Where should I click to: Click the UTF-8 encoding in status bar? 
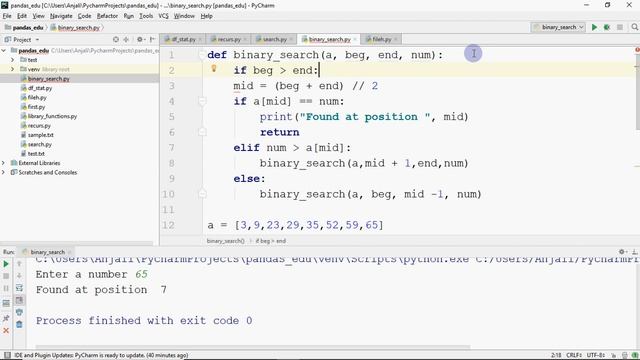(596, 355)
